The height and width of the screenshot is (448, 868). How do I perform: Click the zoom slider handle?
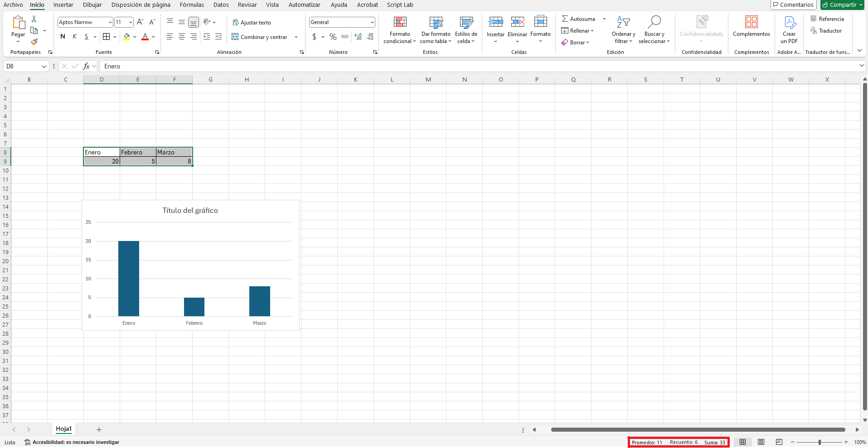click(x=820, y=442)
